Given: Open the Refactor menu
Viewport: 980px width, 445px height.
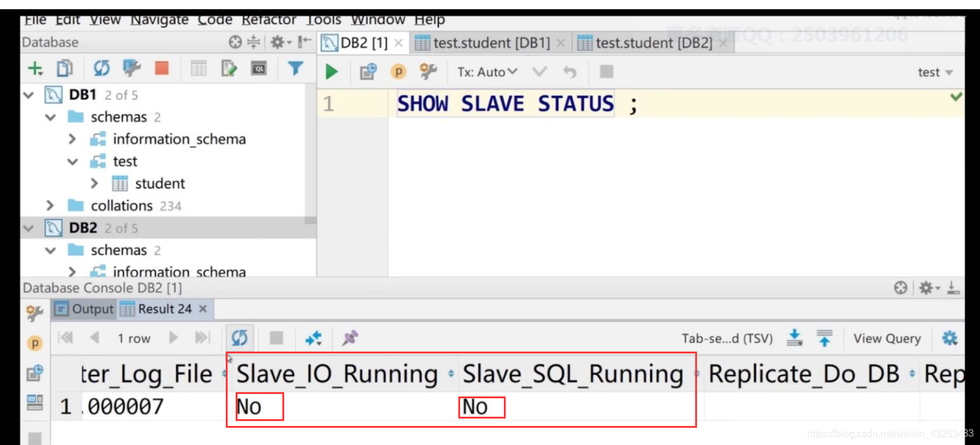Looking at the screenshot, I should coord(269,20).
